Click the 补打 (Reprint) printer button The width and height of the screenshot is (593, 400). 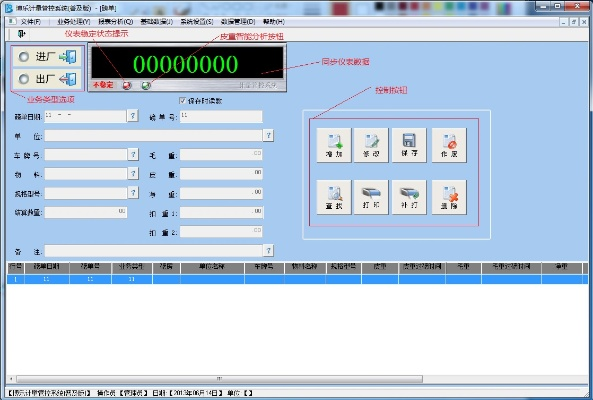click(409, 197)
